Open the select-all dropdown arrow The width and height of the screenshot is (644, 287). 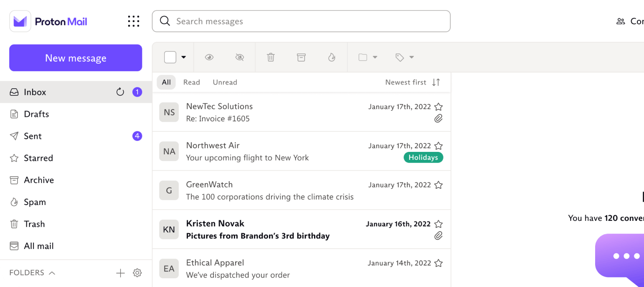click(183, 57)
